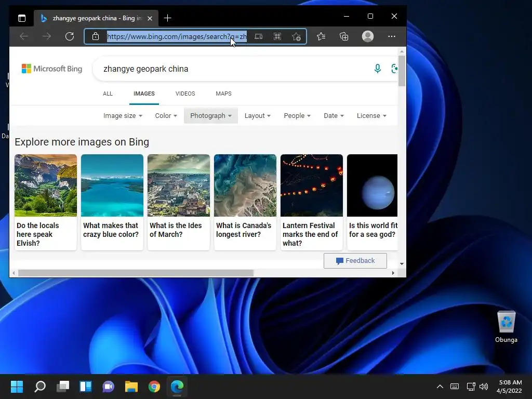Click 'Explore more images on Bing' heading
The height and width of the screenshot is (399, 532).
click(x=82, y=142)
